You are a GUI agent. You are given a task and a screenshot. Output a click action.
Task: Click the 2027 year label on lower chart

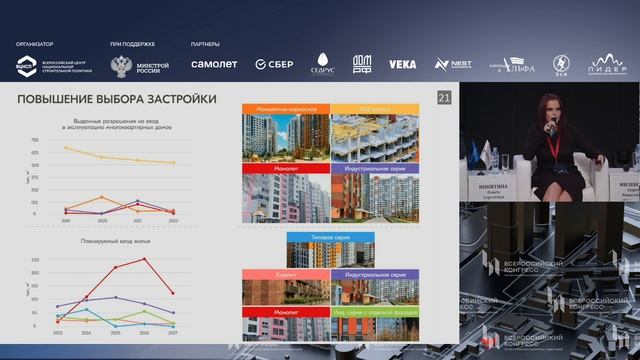tap(173, 333)
